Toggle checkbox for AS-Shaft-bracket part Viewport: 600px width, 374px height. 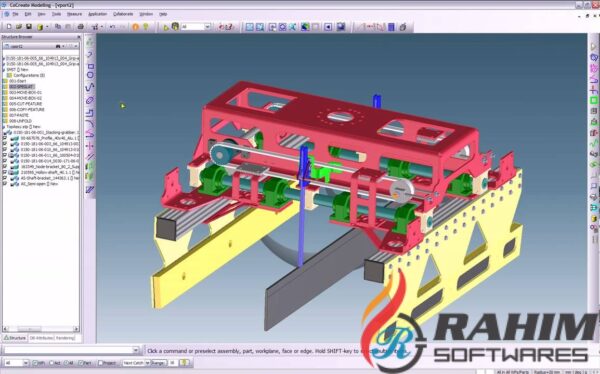pyautogui.click(x=5, y=178)
